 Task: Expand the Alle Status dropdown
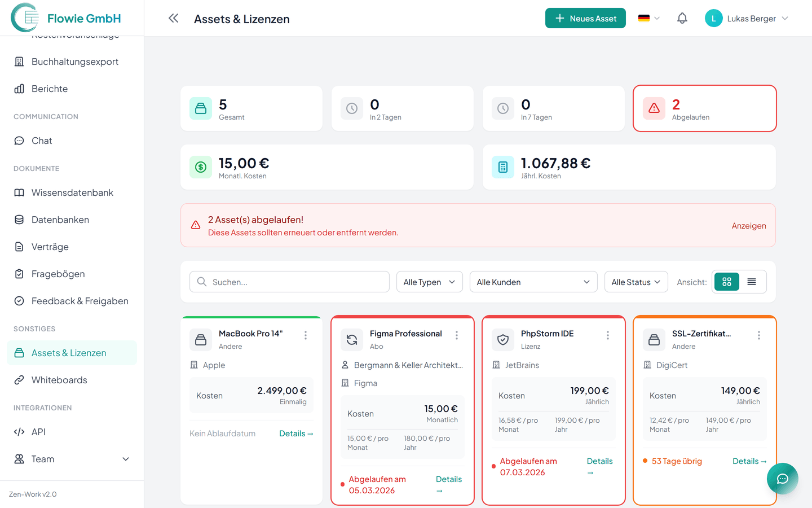(x=636, y=282)
